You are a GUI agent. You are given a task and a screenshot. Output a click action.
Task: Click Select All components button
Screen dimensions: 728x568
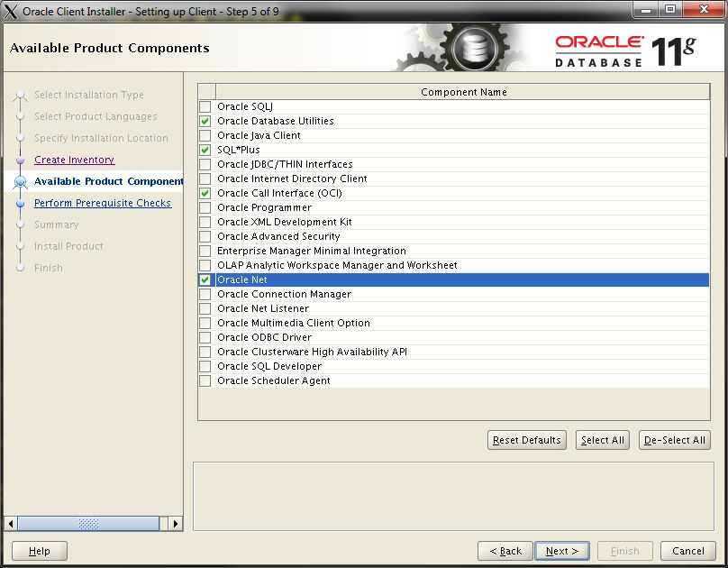(x=603, y=440)
